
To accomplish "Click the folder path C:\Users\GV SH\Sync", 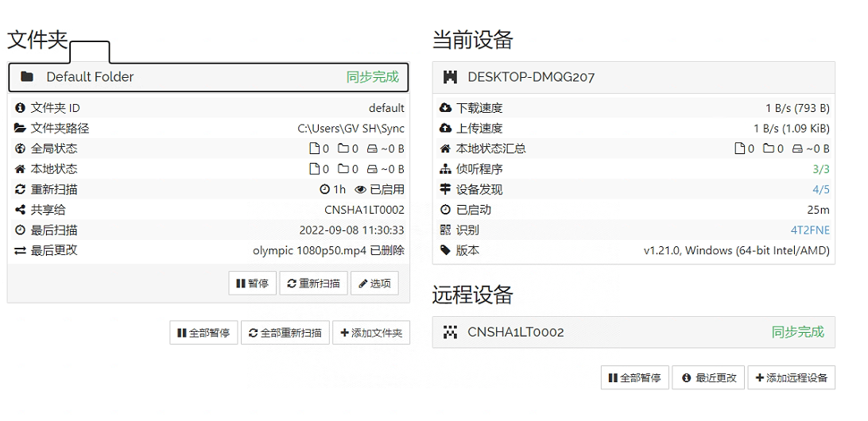I will [351, 129].
